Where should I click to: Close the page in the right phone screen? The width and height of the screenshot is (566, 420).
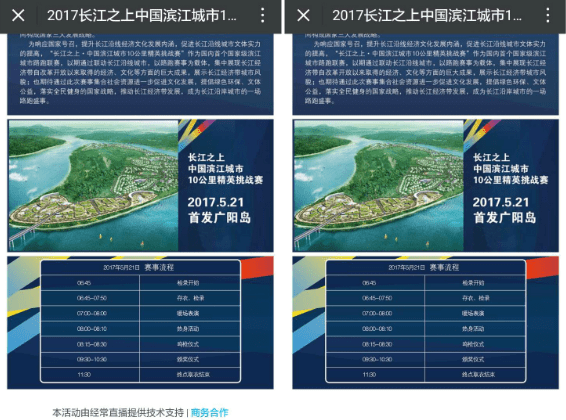[x=303, y=16]
